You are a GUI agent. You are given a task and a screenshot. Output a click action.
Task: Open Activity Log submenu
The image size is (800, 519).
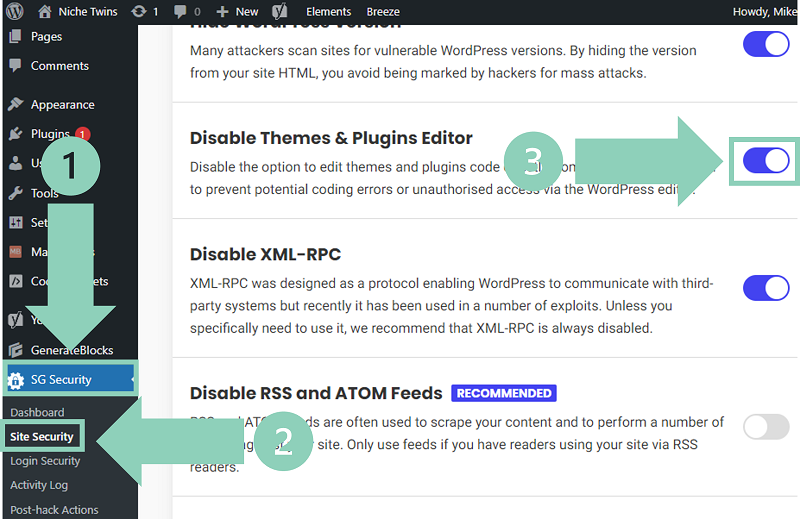39,485
